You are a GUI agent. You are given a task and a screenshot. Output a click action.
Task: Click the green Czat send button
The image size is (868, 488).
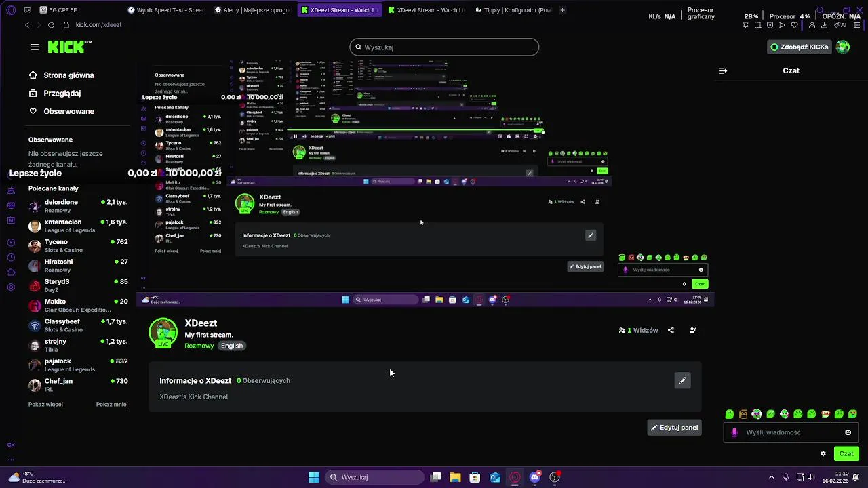click(x=846, y=454)
